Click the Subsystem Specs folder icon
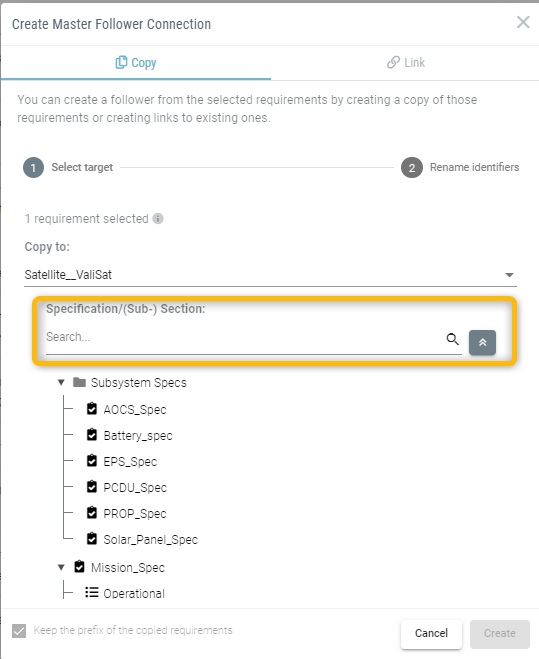 coord(79,382)
